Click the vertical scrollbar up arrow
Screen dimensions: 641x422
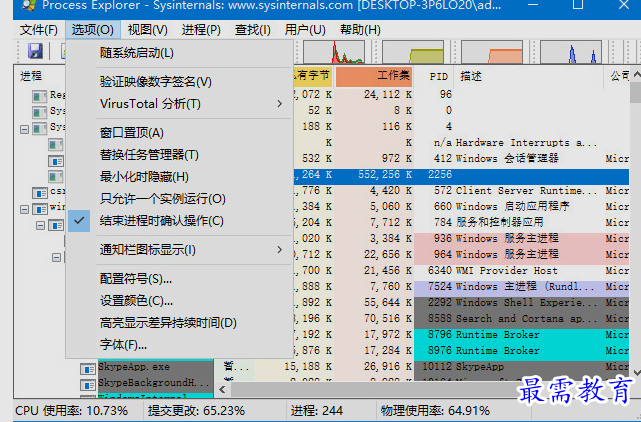[636, 75]
